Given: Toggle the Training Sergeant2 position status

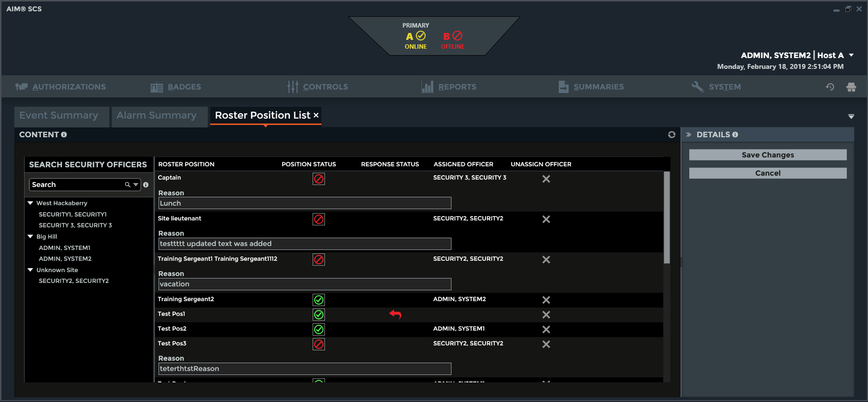Looking at the screenshot, I should [x=319, y=300].
